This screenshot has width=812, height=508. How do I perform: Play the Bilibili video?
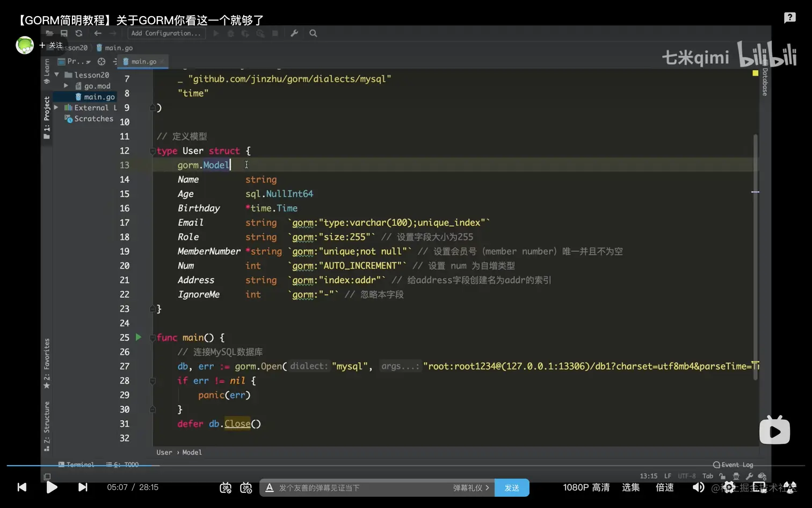(52, 488)
